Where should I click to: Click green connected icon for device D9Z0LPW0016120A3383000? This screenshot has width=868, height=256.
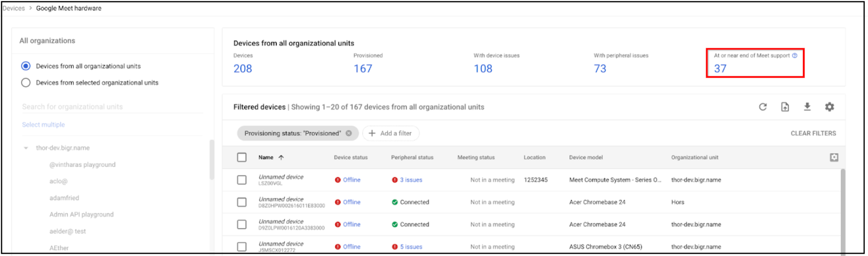395,225
